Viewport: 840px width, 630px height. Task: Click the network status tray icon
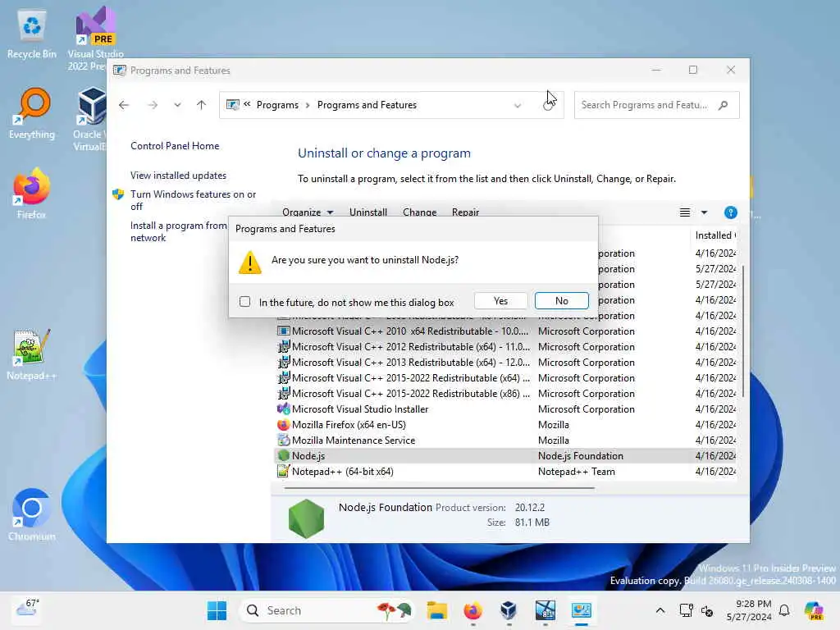[x=686, y=610]
